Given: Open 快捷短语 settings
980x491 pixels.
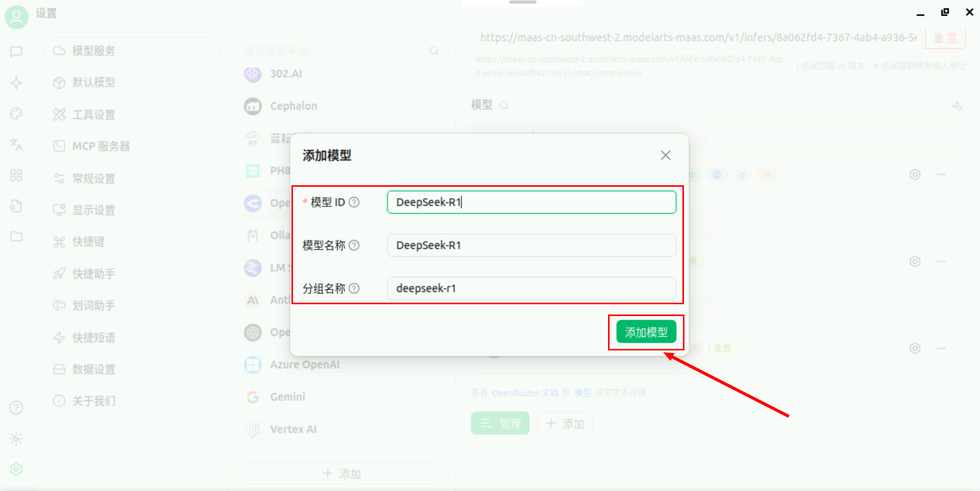Looking at the screenshot, I should pos(132,338).
